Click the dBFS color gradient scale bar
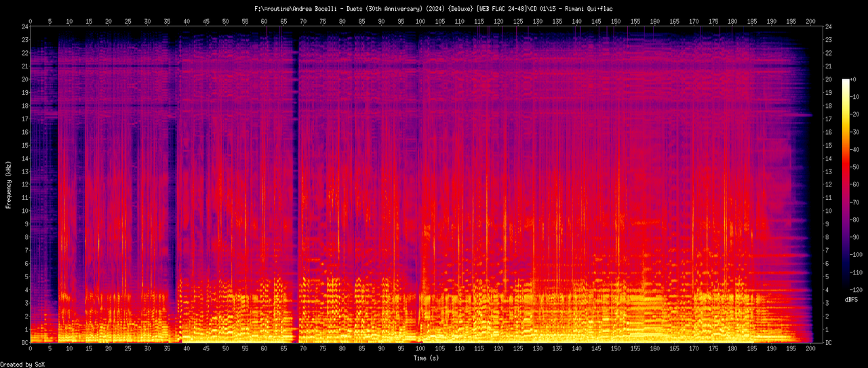 tap(846, 184)
